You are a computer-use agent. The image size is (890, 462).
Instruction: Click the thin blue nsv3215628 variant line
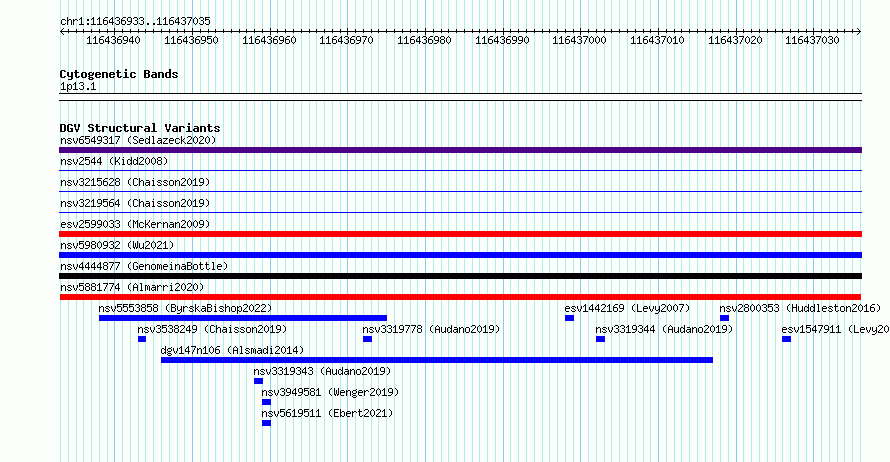tap(460, 192)
